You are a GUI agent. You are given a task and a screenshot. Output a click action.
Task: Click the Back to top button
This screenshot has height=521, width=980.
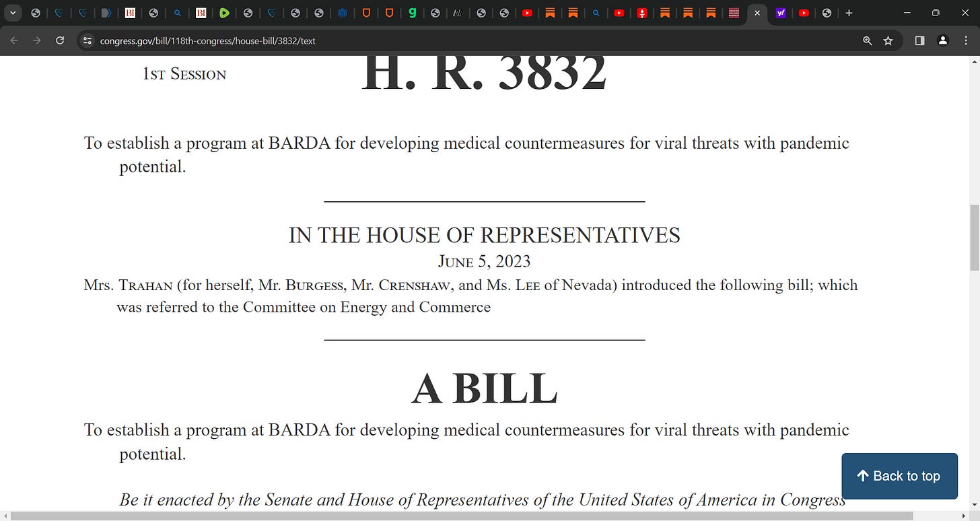[900, 476]
